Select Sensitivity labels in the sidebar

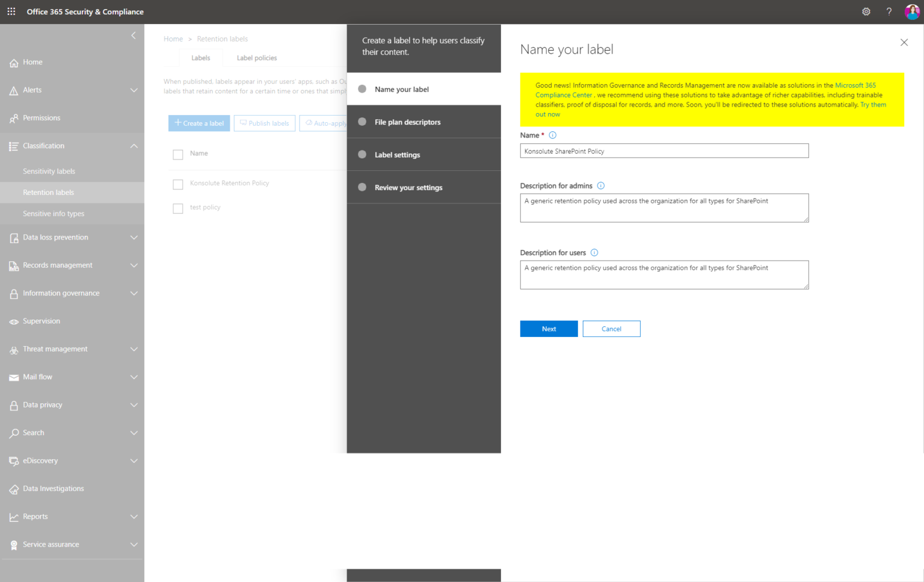tap(49, 171)
